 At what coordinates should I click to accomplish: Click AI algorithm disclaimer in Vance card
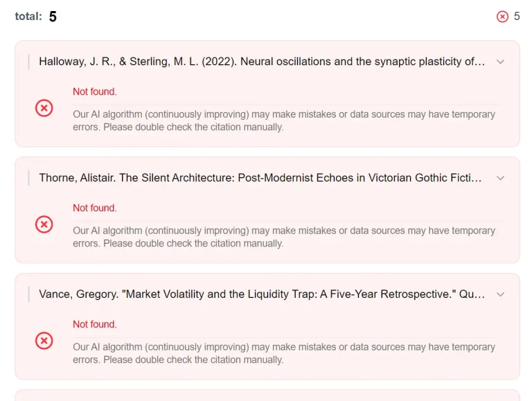[x=284, y=353]
